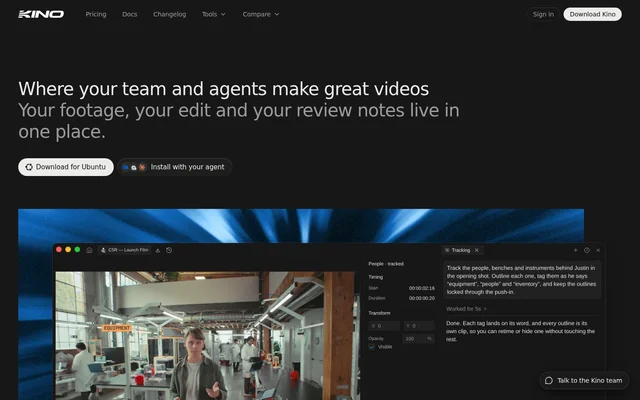The width and height of the screenshot is (640, 400).
Task: Open the Docs page
Action: 129,14
